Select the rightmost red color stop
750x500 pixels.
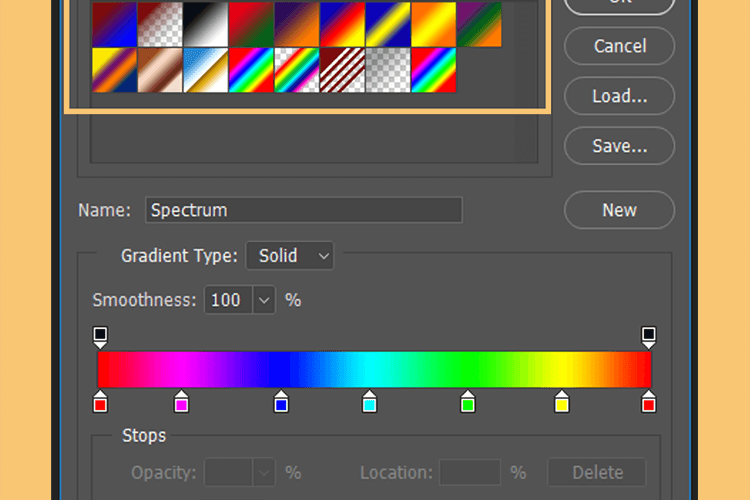pos(649,401)
